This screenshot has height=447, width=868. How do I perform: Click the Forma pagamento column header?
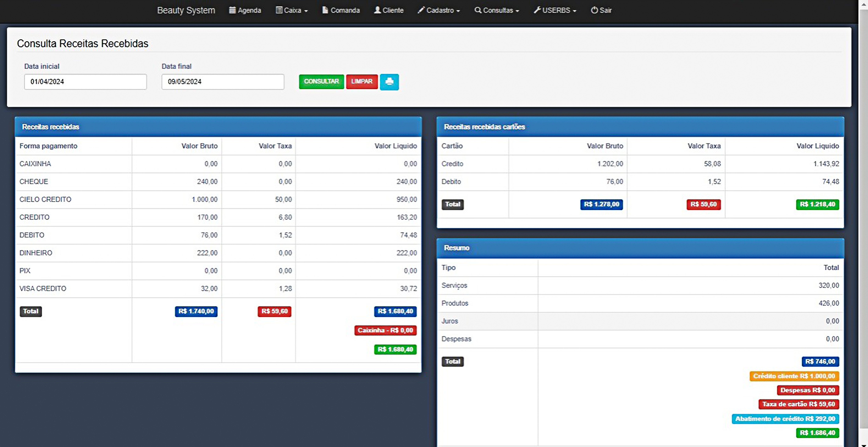tap(48, 146)
